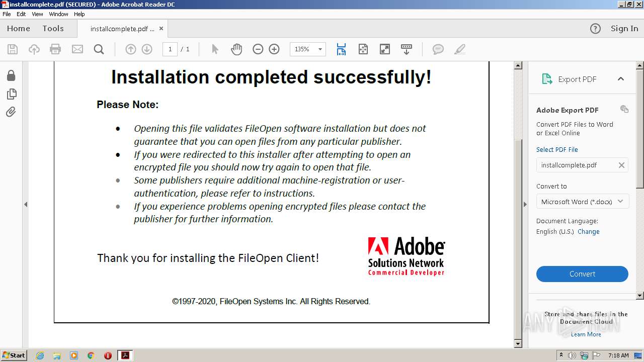Open the Help menu
This screenshot has width=644, height=362.
tap(79, 14)
